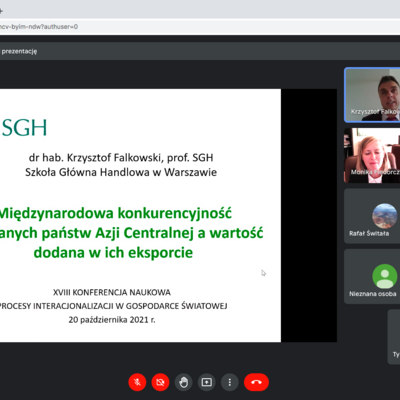Click the browser address bar URL
Viewport: 400px width, 400px height.
coord(39,27)
